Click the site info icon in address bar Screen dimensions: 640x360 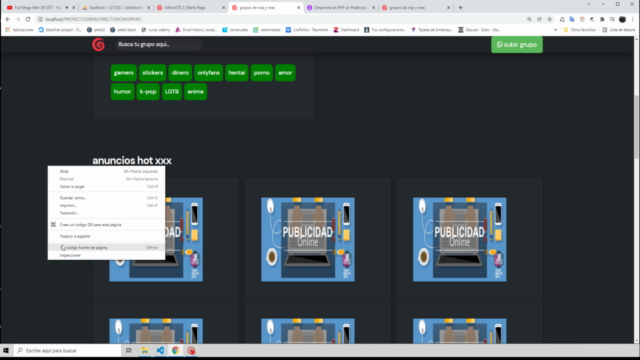point(40,19)
